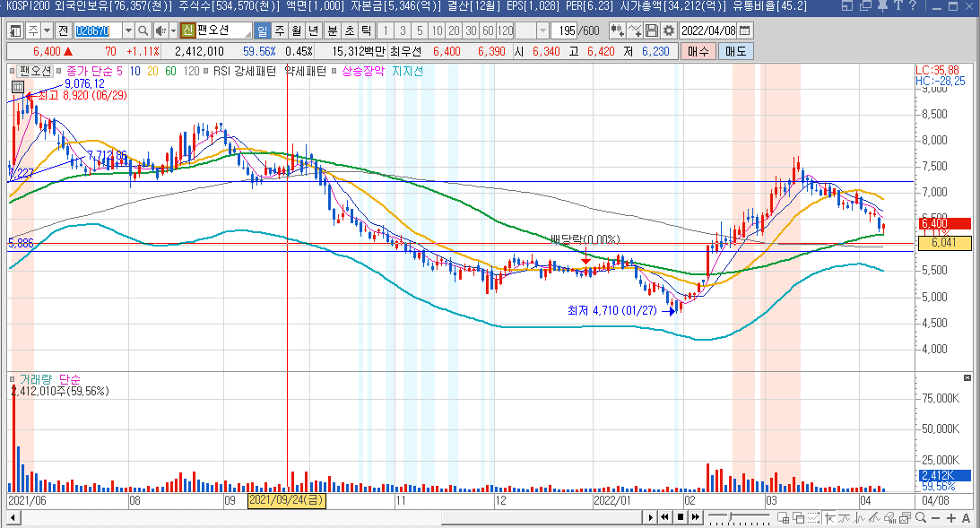This screenshot has height=528, width=980.
Task: Click the fast-forward chart replay button
Action: (x=695, y=517)
